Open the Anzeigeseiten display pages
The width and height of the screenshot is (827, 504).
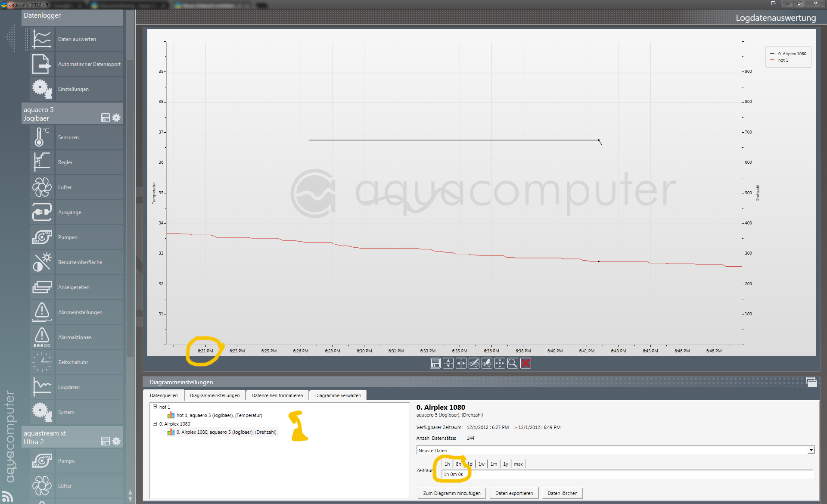77,287
